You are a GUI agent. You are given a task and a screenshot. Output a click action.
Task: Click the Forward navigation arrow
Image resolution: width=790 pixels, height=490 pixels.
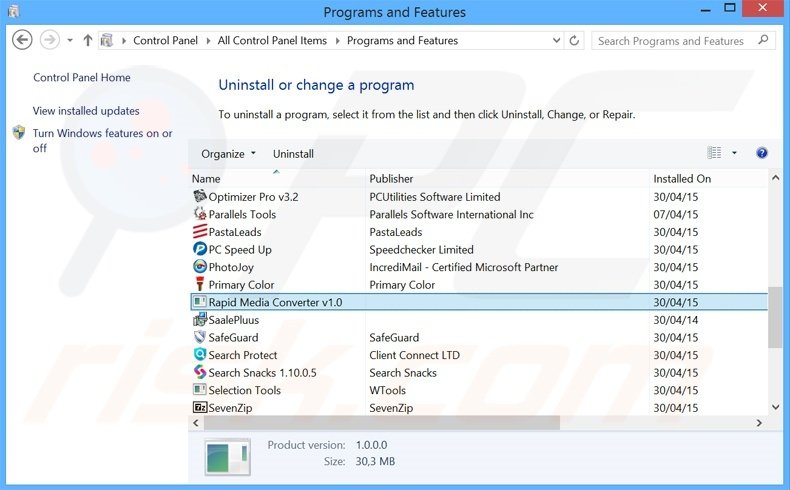coord(49,40)
